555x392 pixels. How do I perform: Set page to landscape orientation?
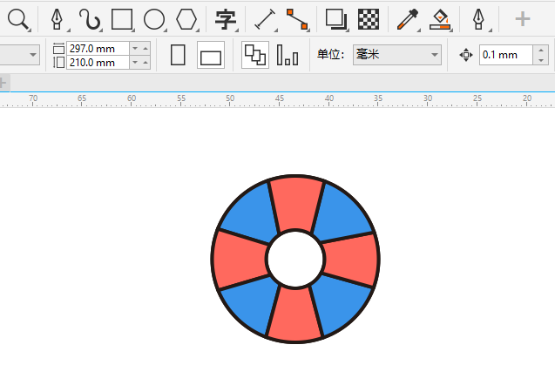(211, 55)
